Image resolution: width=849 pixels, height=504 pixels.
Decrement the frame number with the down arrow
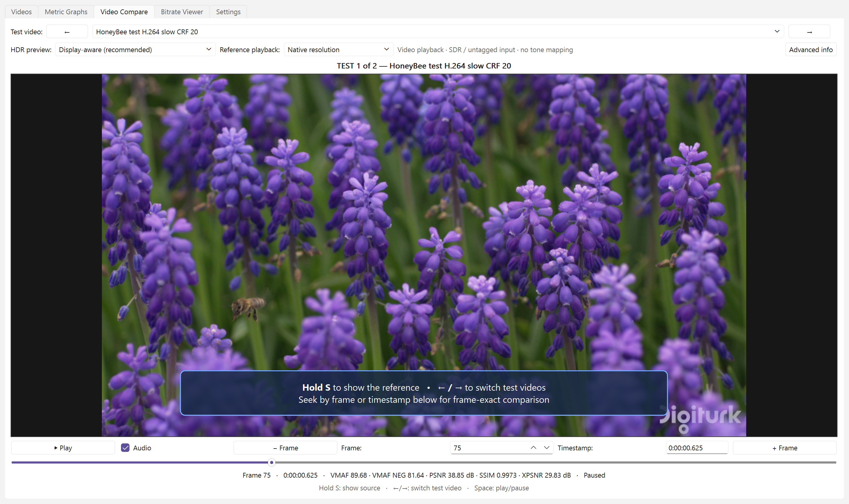tap(546, 448)
